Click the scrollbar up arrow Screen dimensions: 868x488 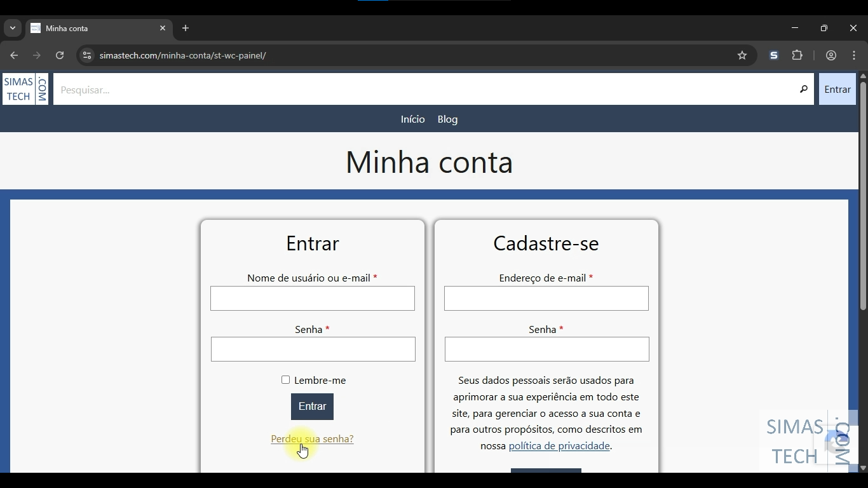point(863,76)
